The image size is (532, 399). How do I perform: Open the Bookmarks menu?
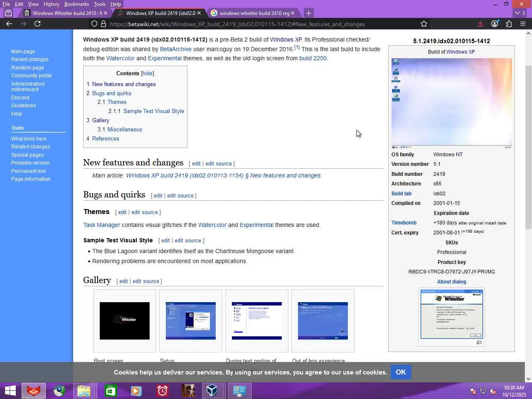click(76, 4)
